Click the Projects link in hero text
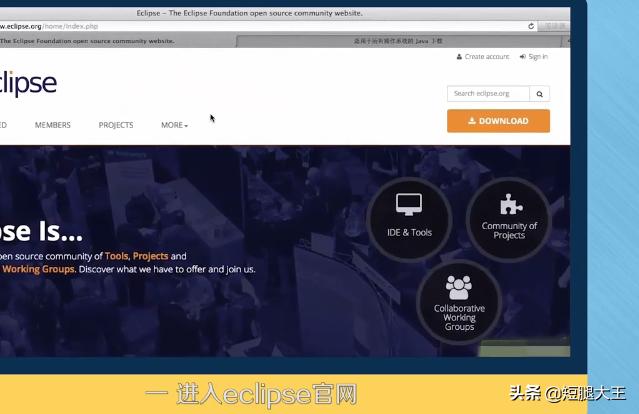 150,256
